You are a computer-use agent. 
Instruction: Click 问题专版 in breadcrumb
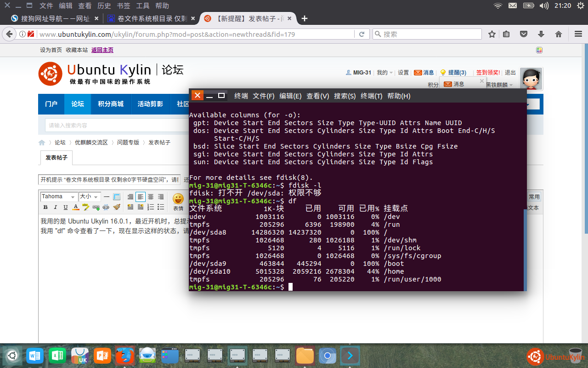(x=128, y=143)
